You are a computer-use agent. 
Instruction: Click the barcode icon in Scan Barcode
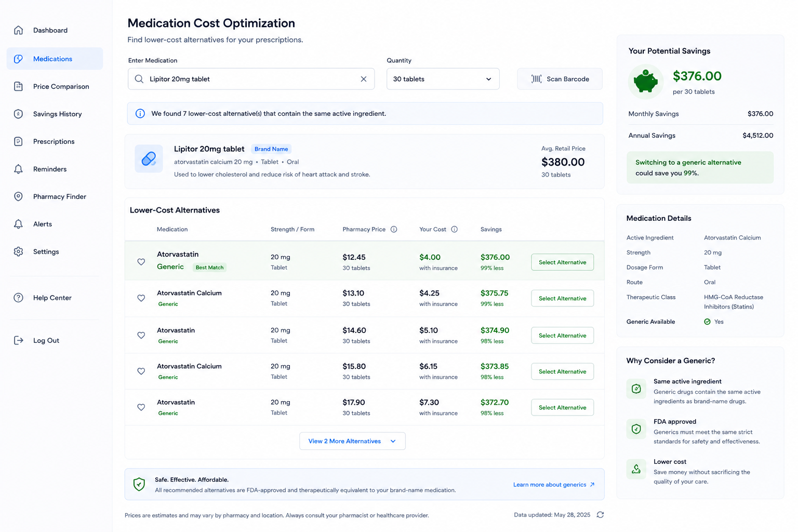coord(536,79)
